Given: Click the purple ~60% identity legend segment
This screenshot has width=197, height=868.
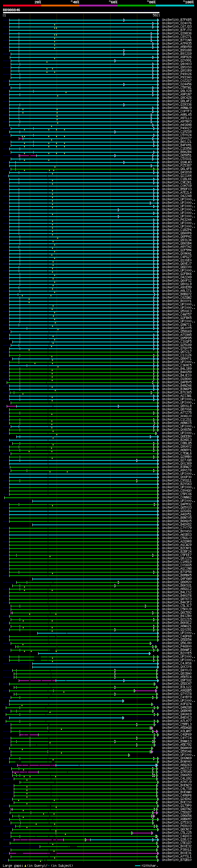Looking at the screenshot, I should [x=98, y=6].
